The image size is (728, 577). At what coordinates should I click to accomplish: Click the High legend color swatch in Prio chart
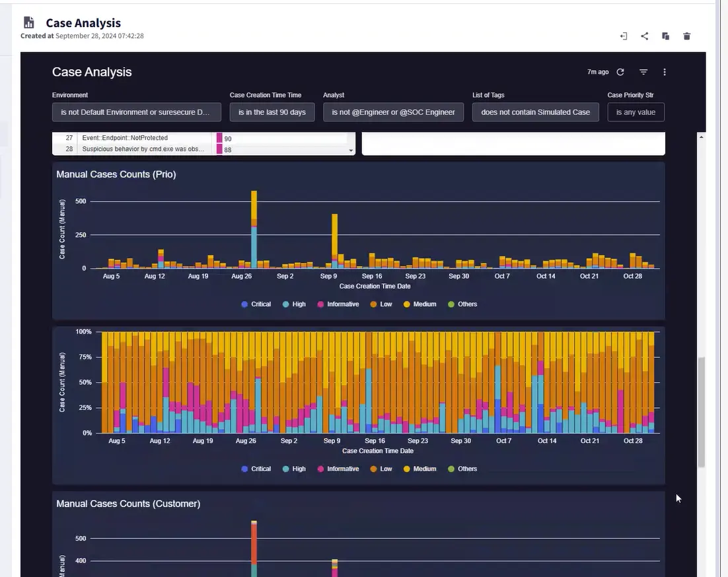click(285, 304)
